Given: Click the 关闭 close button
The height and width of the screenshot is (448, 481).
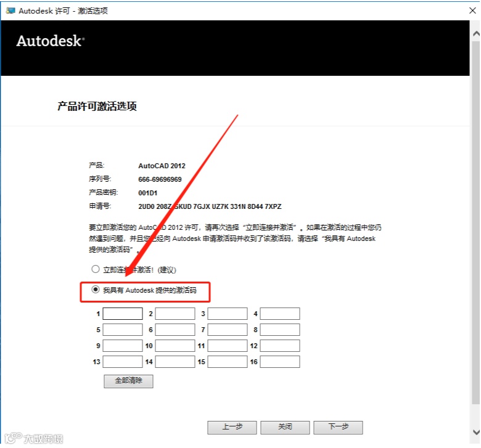Looking at the screenshot, I should 286,427.
